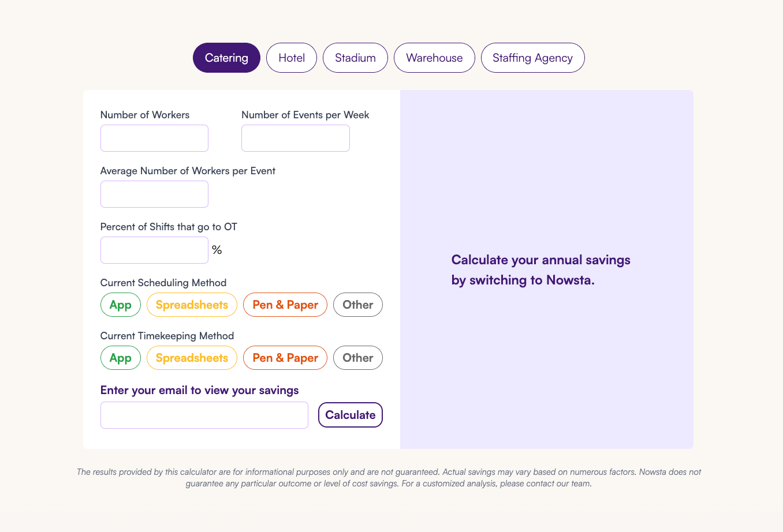
Task: Select App as current scheduling method
Action: click(x=121, y=304)
